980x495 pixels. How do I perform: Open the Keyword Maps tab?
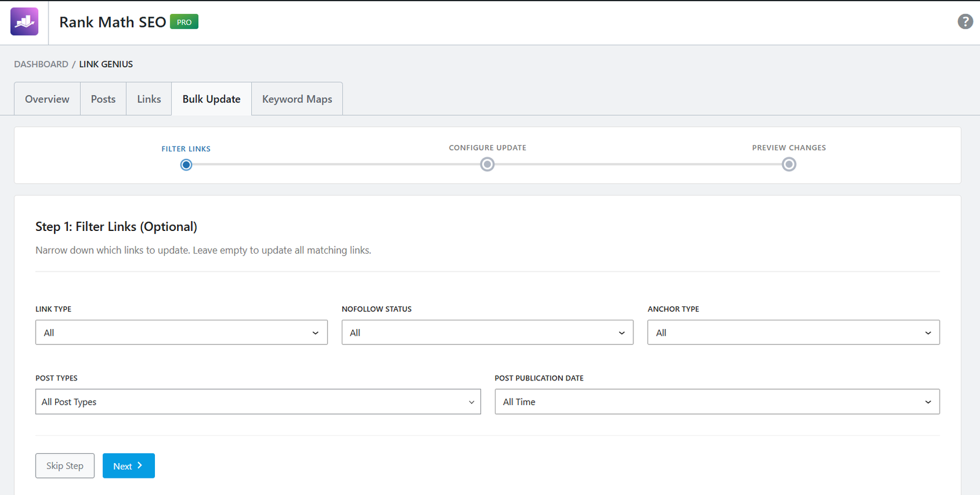(297, 99)
